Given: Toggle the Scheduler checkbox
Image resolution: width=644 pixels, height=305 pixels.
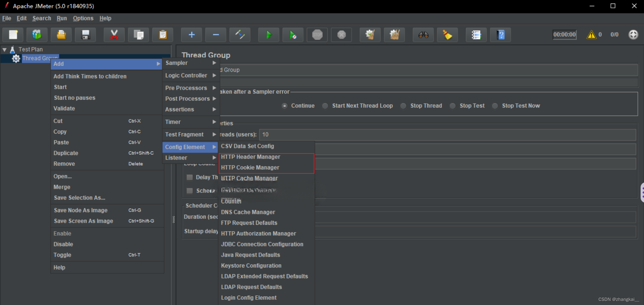Looking at the screenshot, I should pos(190,191).
